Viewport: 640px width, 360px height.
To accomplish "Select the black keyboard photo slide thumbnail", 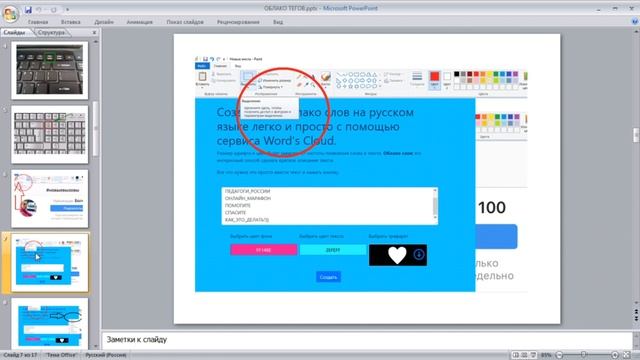I will (49, 70).
